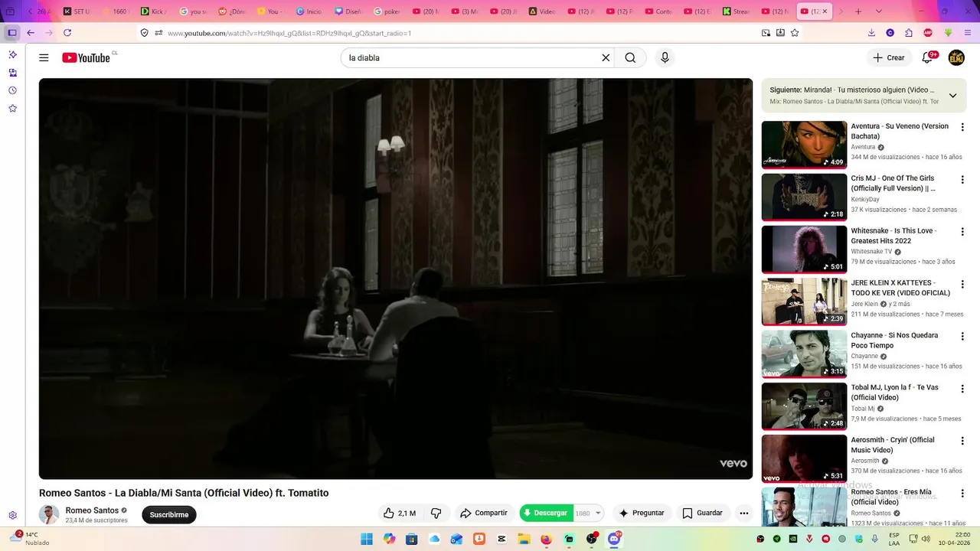Open YouTube notifications bell

926,57
